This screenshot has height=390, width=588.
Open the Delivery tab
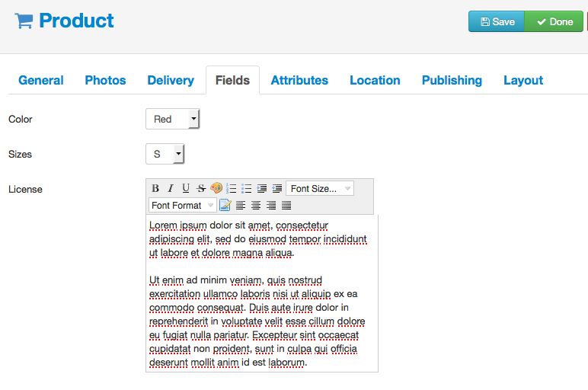171,80
